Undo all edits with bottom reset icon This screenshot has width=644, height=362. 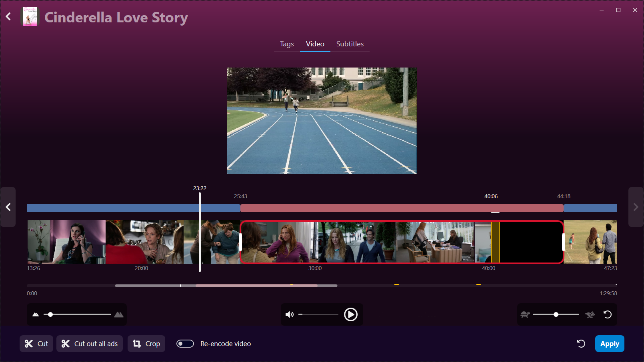coord(581,344)
